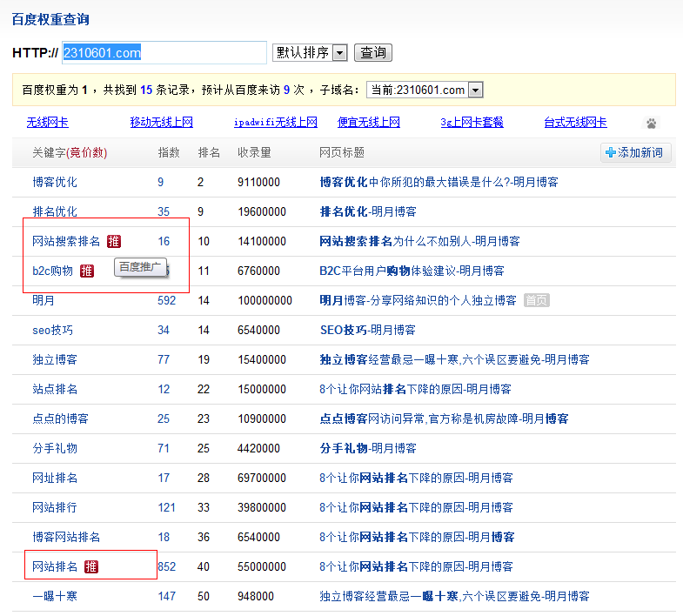The image size is (683, 616).
Task: Click the 推 badge beside 网站排名
Action: click(x=91, y=566)
